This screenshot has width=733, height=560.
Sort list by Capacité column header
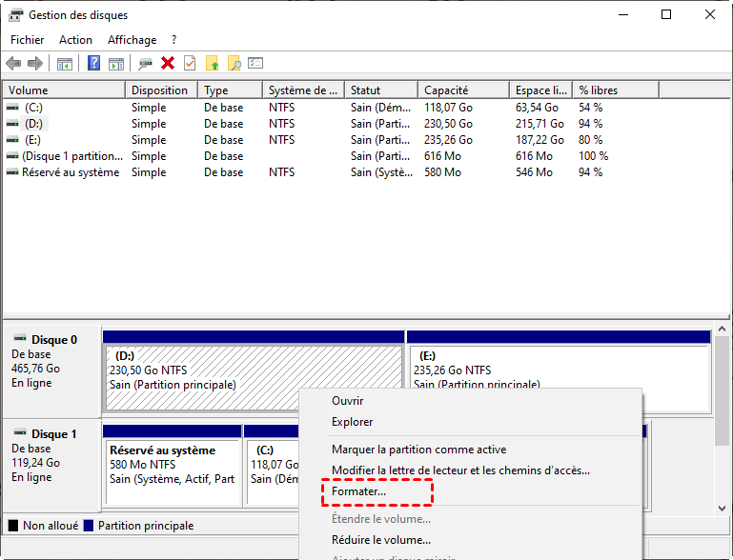[x=445, y=90]
